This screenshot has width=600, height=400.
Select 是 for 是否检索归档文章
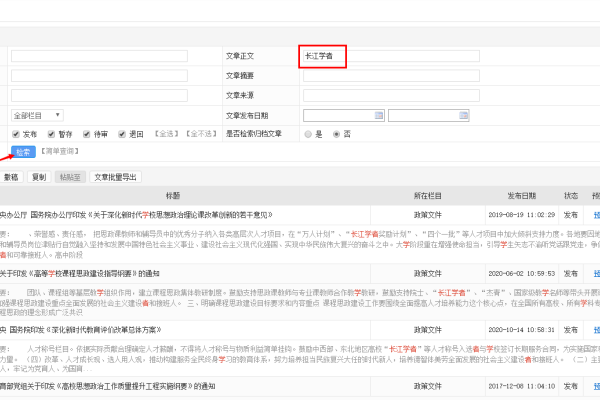[308, 134]
